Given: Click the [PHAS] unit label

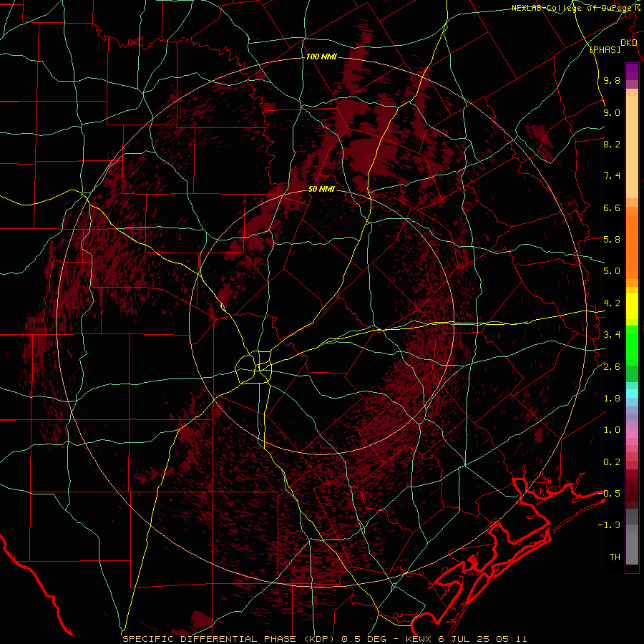Looking at the screenshot, I should click(605, 50).
